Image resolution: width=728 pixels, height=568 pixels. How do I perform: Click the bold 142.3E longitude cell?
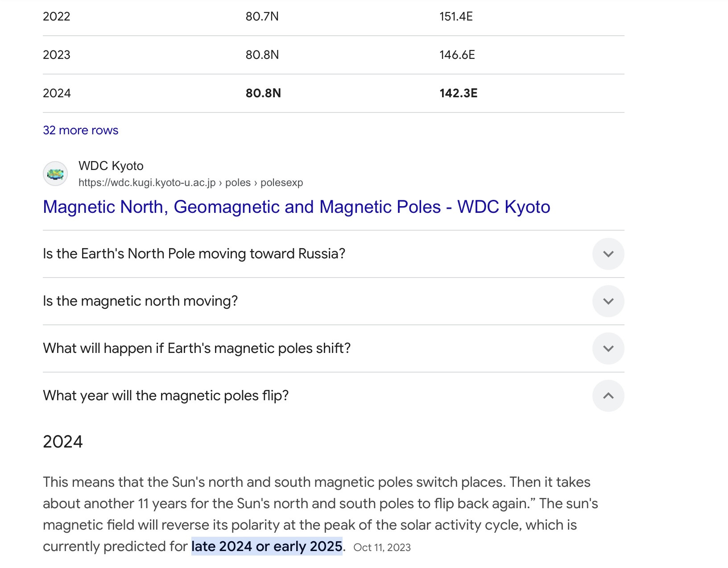click(458, 93)
